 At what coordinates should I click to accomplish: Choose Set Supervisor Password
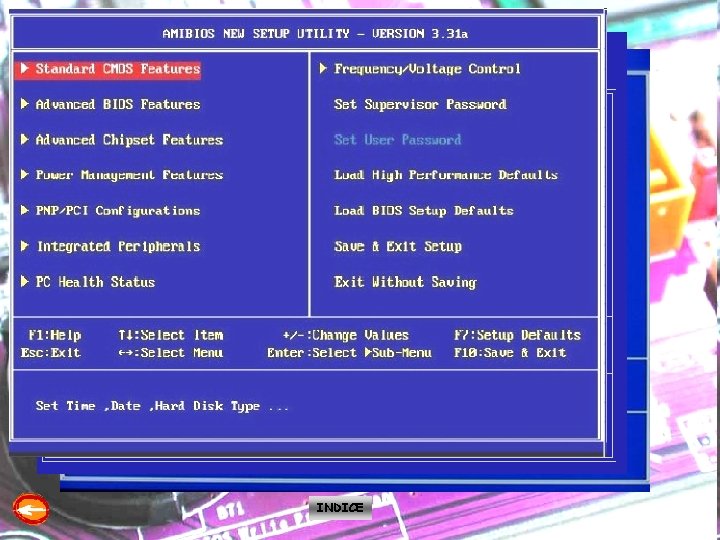[420, 105]
